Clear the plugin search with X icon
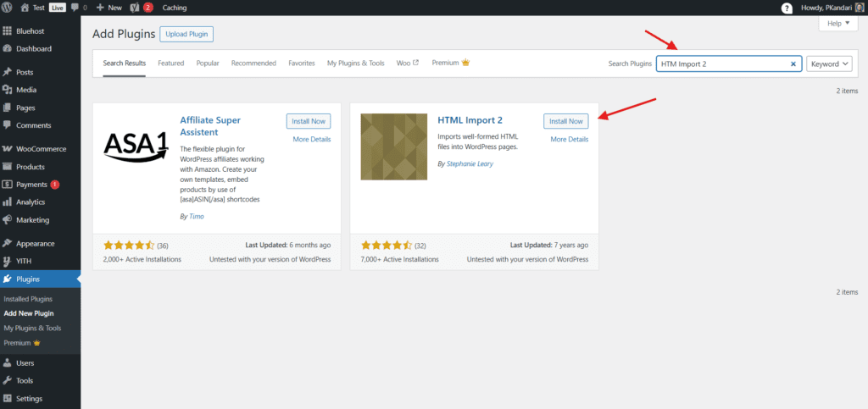 (x=793, y=64)
